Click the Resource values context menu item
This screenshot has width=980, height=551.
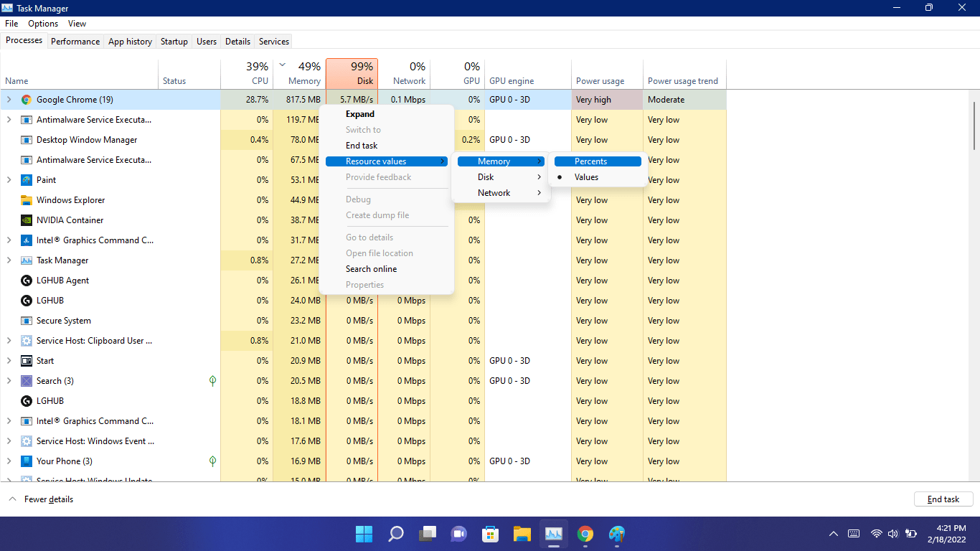point(387,161)
